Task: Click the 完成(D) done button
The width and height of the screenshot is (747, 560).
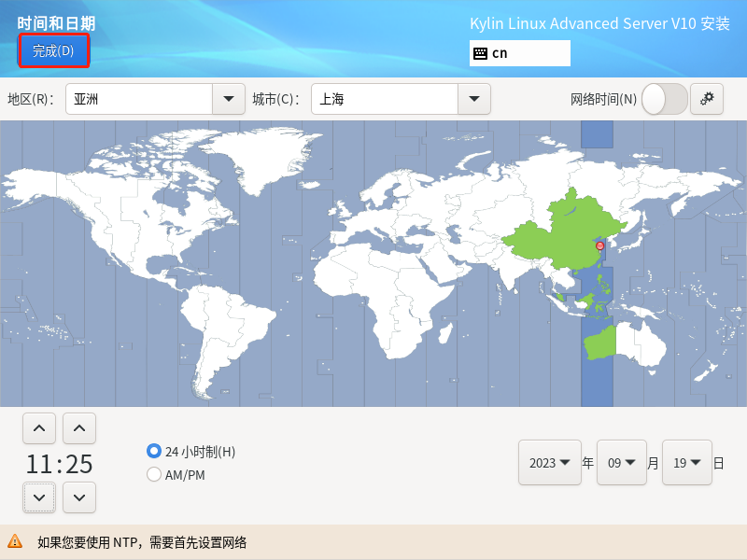Action: 53,50
